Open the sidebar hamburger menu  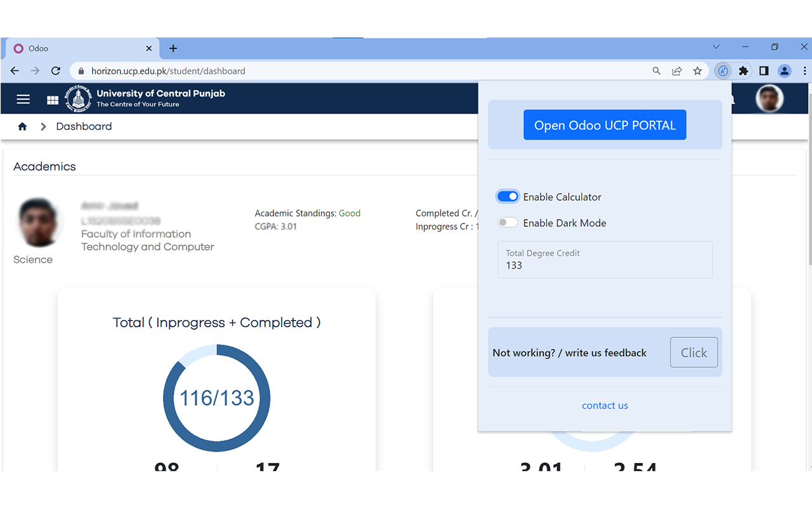(x=23, y=99)
